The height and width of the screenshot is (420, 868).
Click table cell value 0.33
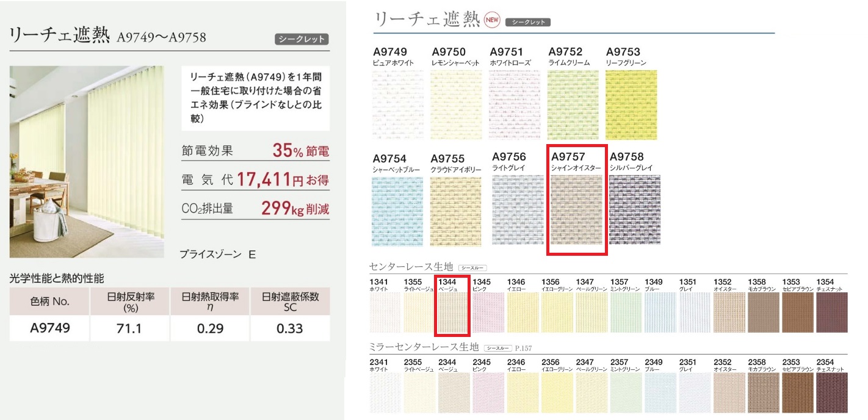(291, 328)
